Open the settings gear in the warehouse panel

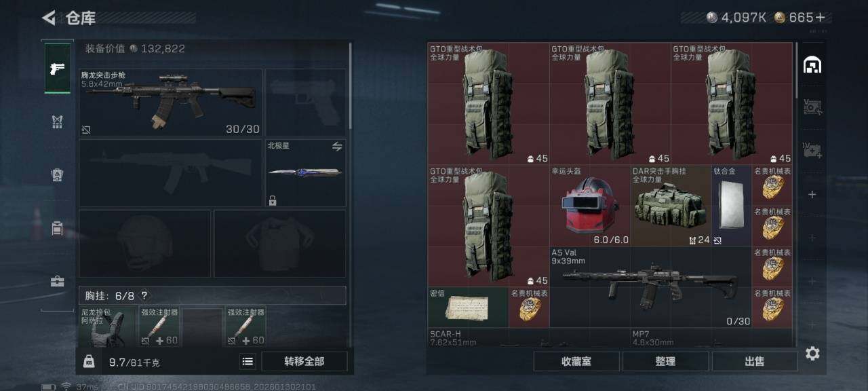(x=812, y=354)
